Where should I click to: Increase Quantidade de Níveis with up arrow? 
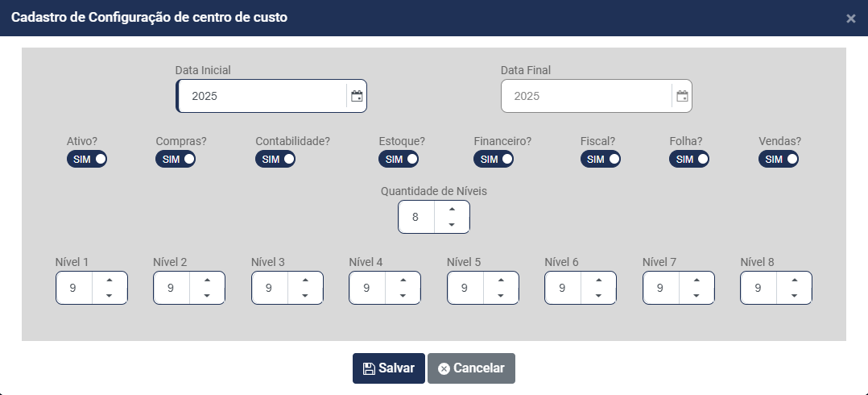[452, 210]
